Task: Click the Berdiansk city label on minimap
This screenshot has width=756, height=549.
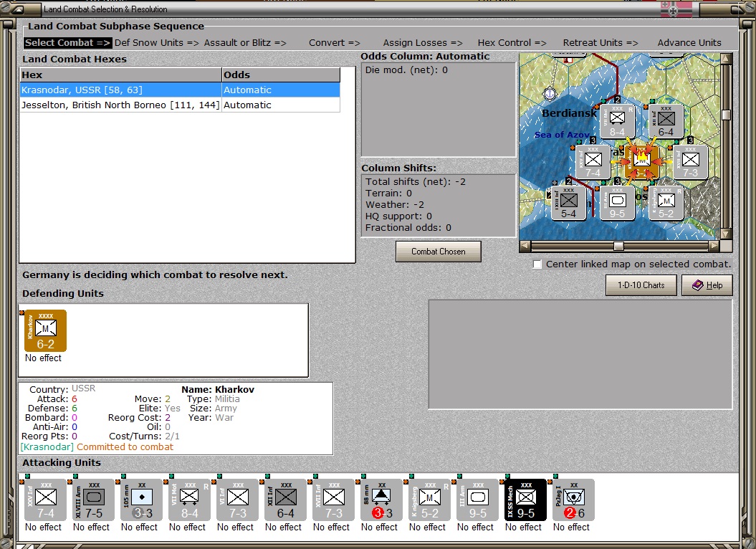Action: pos(569,113)
